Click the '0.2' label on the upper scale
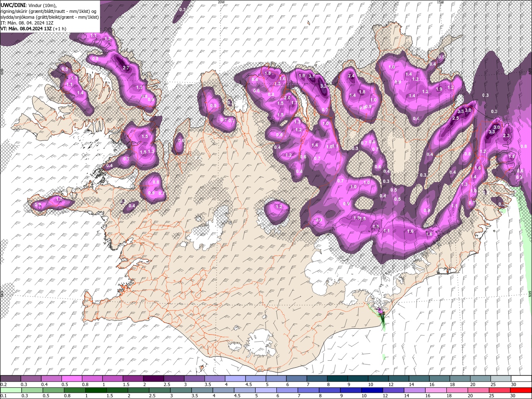The image size is (532, 399). click(x=4, y=384)
